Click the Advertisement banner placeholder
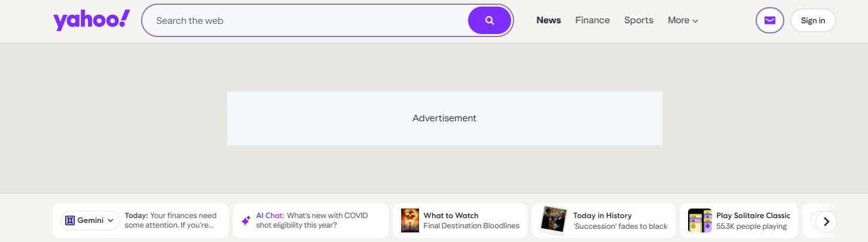 pyautogui.click(x=444, y=118)
